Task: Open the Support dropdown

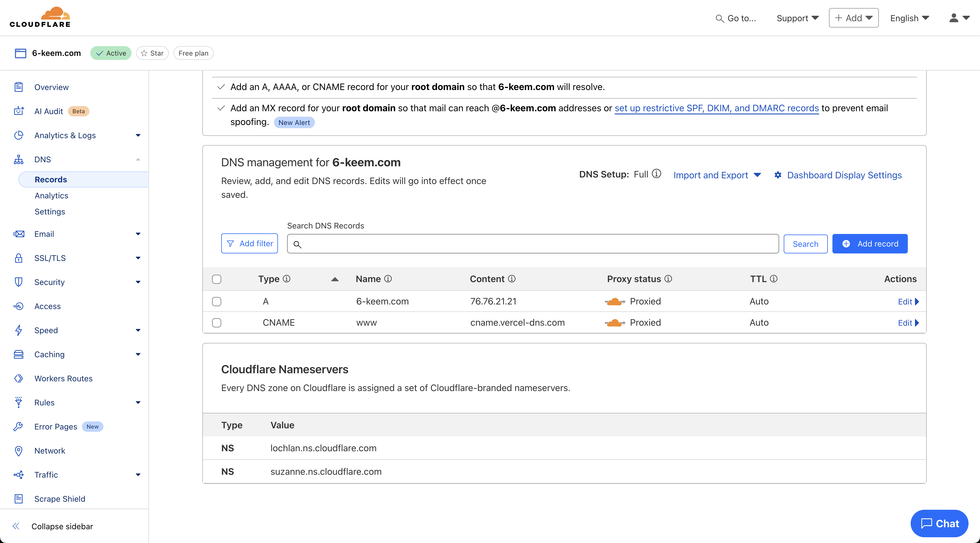Action: click(x=797, y=18)
